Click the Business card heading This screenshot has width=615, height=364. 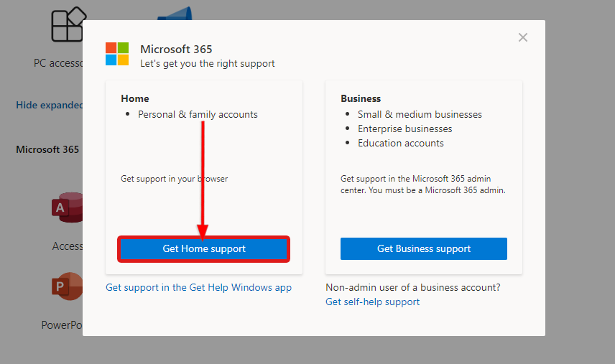pyautogui.click(x=361, y=99)
